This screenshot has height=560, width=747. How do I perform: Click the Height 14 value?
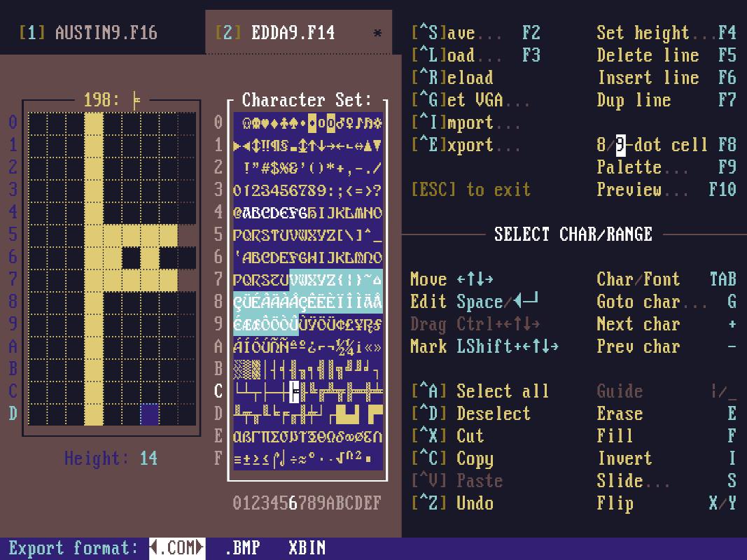148,458
